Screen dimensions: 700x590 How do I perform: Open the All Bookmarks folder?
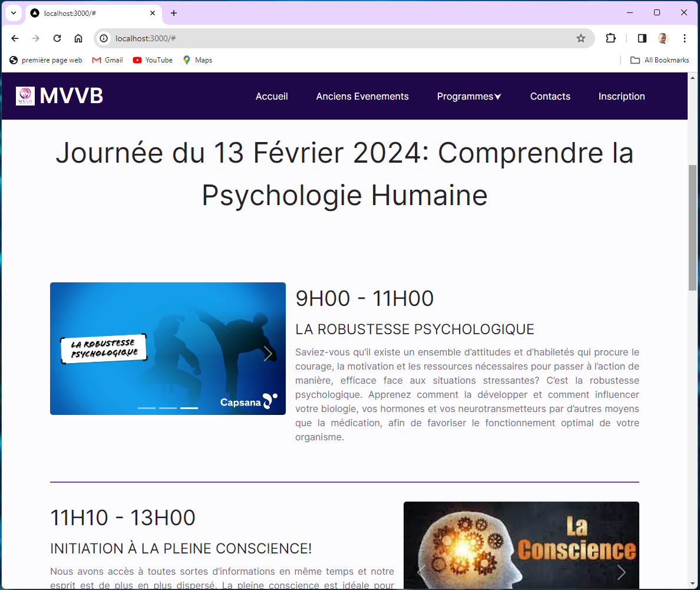(x=659, y=60)
